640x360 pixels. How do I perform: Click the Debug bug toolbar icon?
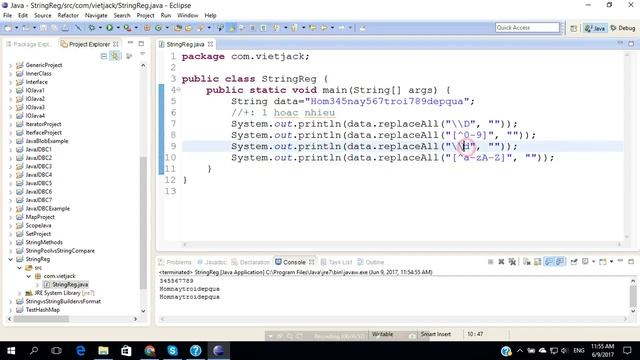pyautogui.click(x=92, y=28)
